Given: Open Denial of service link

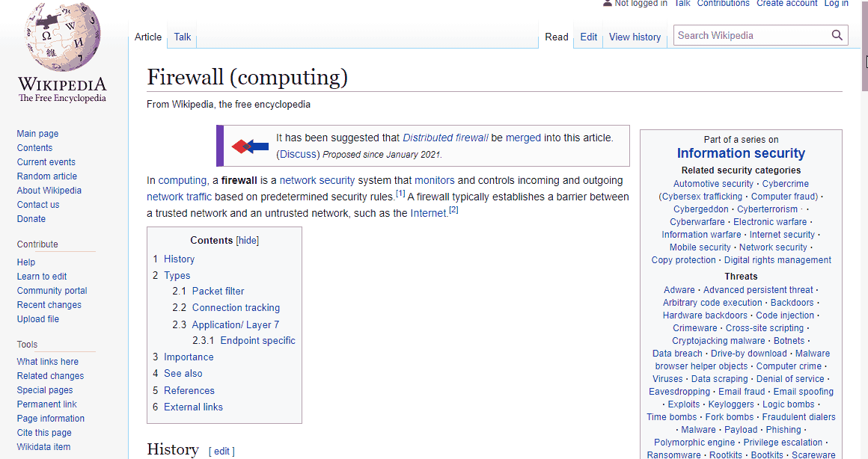Looking at the screenshot, I should [790, 379].
